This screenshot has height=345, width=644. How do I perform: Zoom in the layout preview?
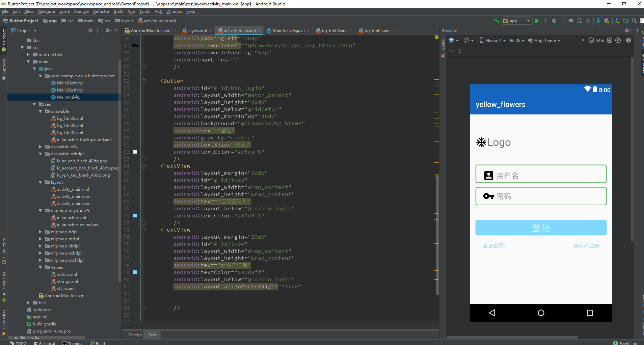[x=610, y=40]
